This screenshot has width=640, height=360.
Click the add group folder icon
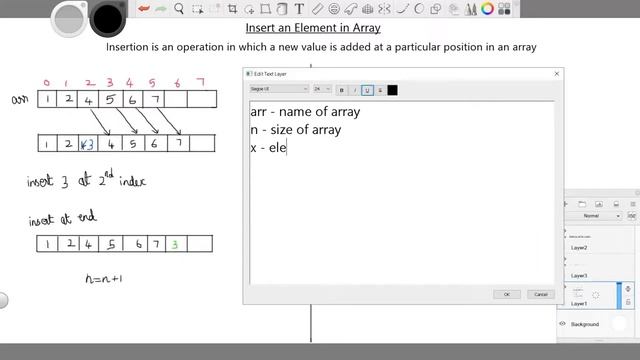[x=582, y=204]
